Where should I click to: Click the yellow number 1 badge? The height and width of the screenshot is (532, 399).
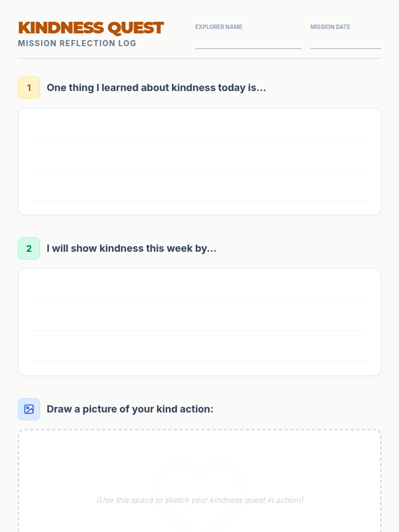click(x=29, y=88)
